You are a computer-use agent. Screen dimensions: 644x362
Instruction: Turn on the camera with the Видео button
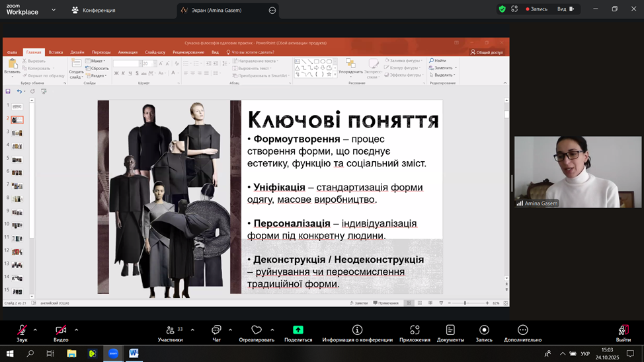click(61, 331)
